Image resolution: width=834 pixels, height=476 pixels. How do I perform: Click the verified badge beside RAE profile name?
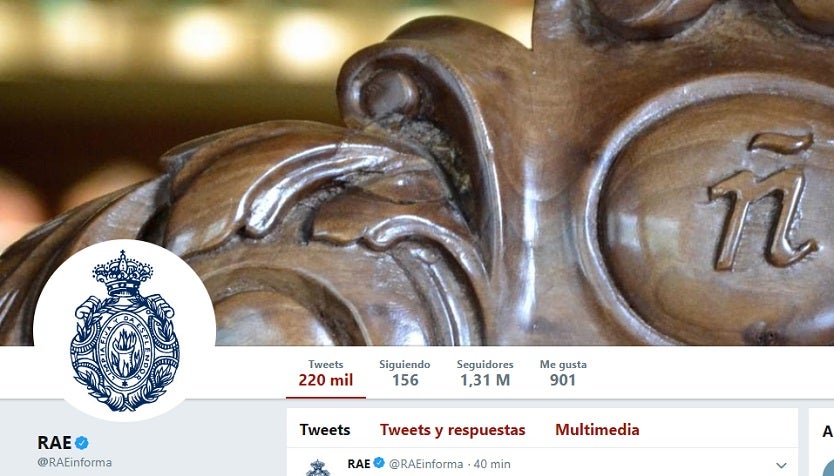[81, 442]
